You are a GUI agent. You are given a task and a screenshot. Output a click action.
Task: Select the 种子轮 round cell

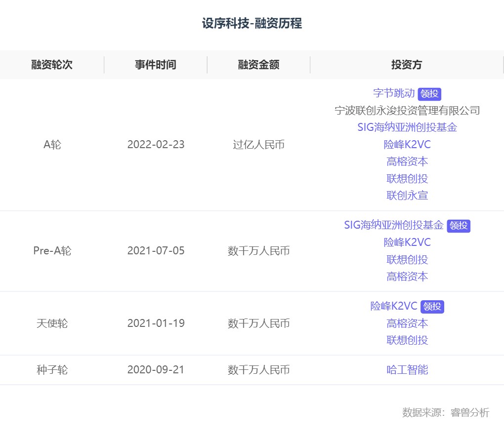52,370
